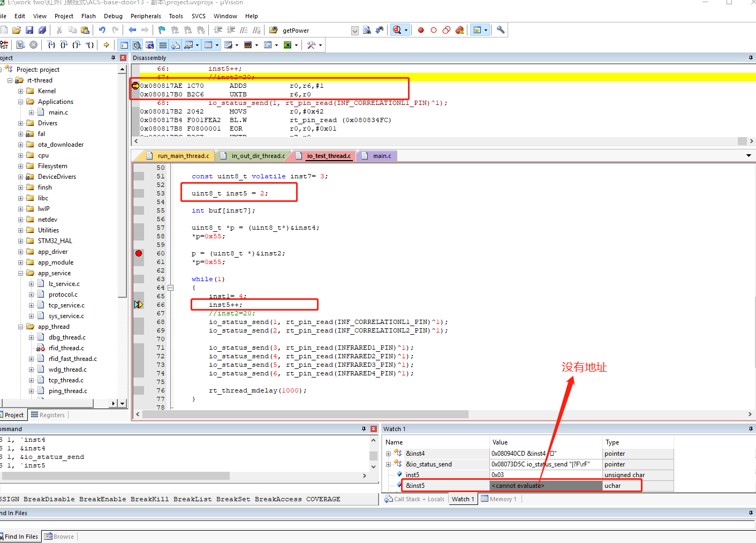This screenshot has width=756, height=543.
Task: Open the editor tab list dropdown arrow
Action: [x=749, y=156]
